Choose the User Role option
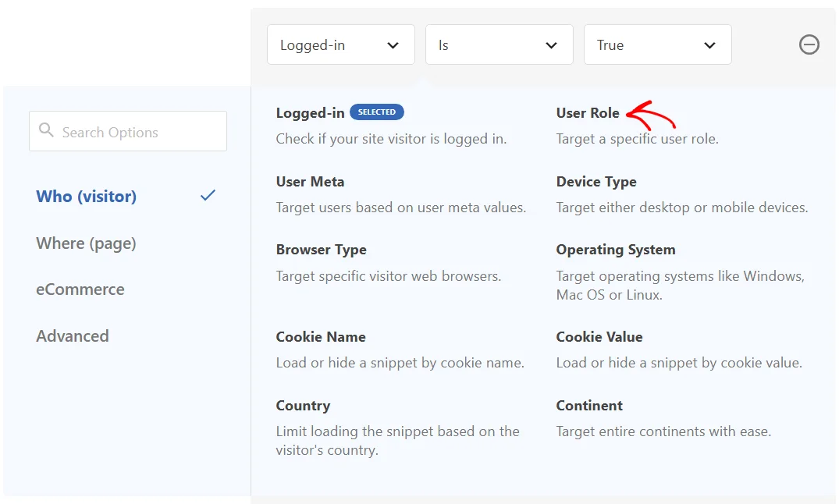The image size is (839, 504). [x=588, y=113]
